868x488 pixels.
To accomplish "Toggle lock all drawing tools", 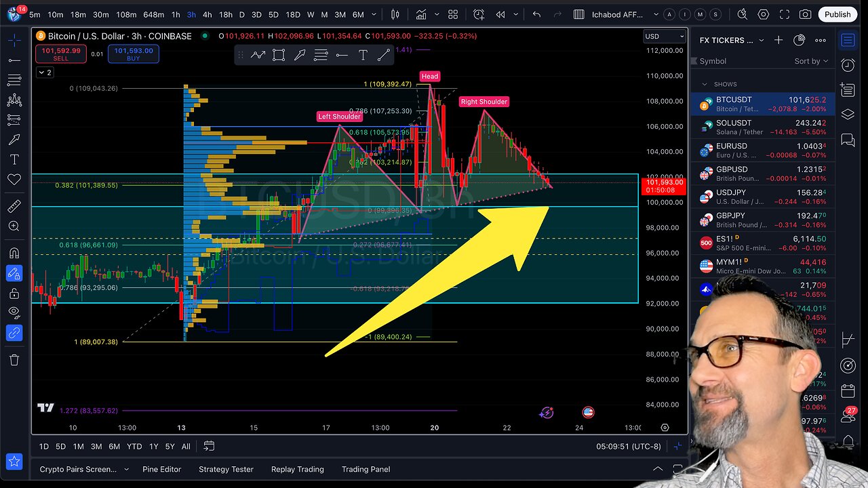I will click(14, 293).
